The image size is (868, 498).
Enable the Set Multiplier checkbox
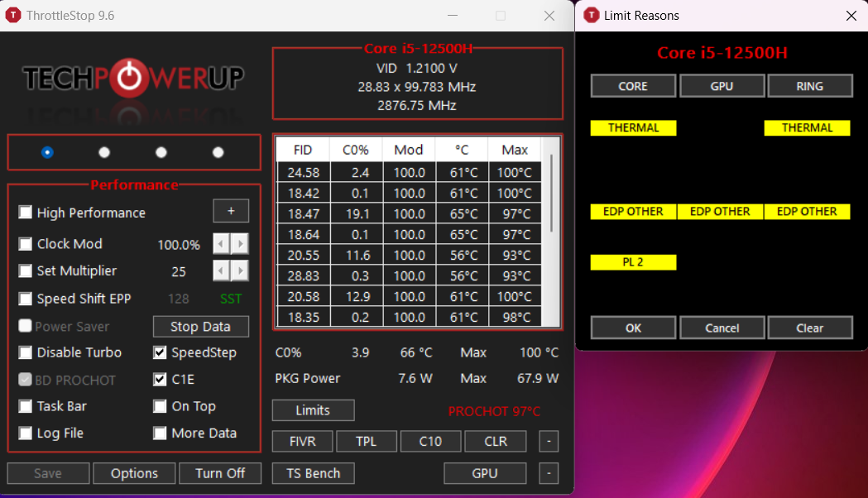25,271
